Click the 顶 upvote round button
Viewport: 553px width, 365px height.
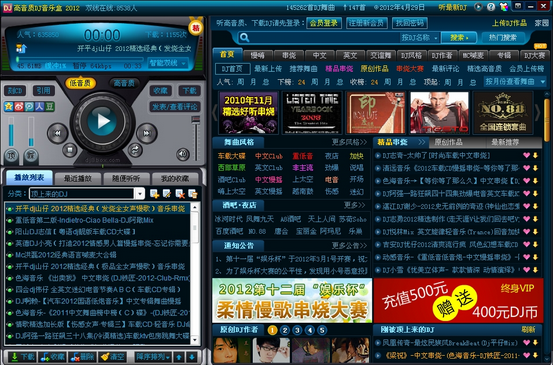coord(11,155)
